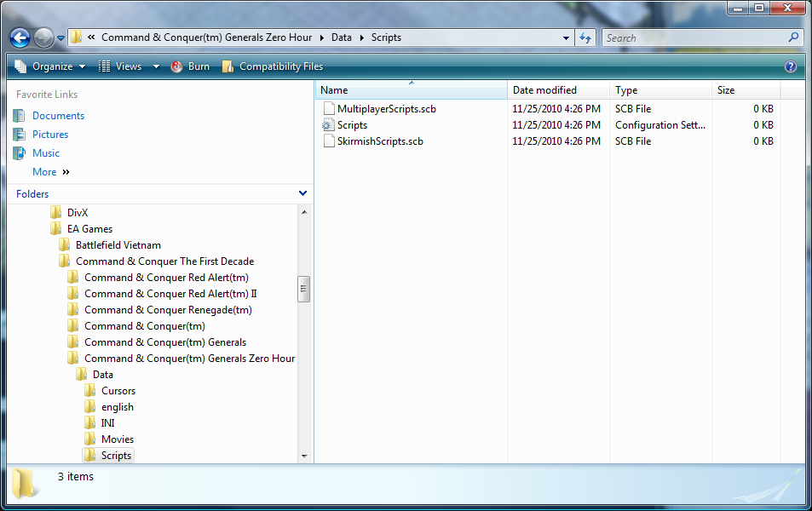Screen dimensions: 812x511
Task: Open Documents in Favorite Links
Action: click(x=58, y=116)
